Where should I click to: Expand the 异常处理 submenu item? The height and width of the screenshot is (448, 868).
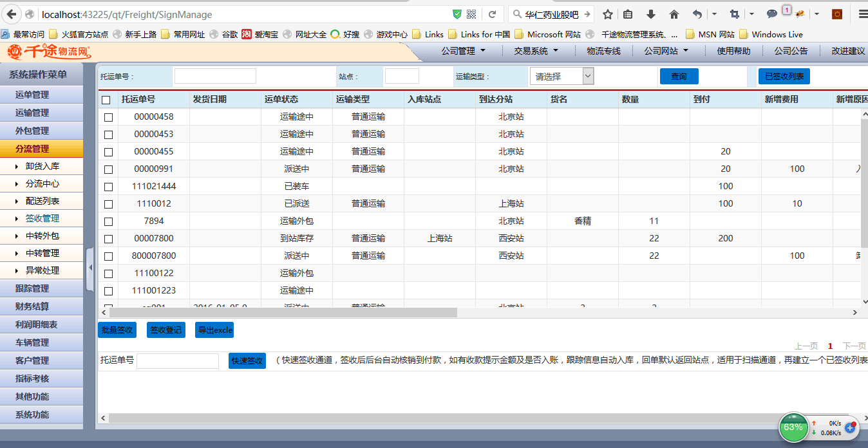(42, 270)
